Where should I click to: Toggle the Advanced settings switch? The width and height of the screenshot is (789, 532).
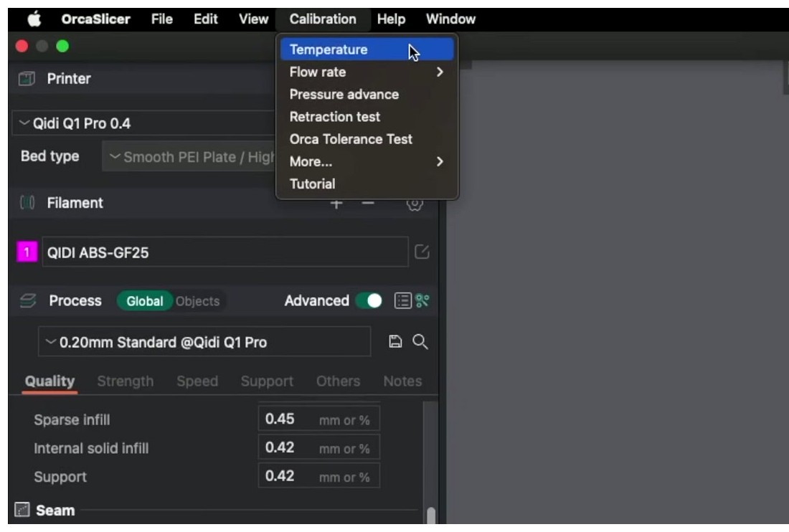tap(369, 300)
